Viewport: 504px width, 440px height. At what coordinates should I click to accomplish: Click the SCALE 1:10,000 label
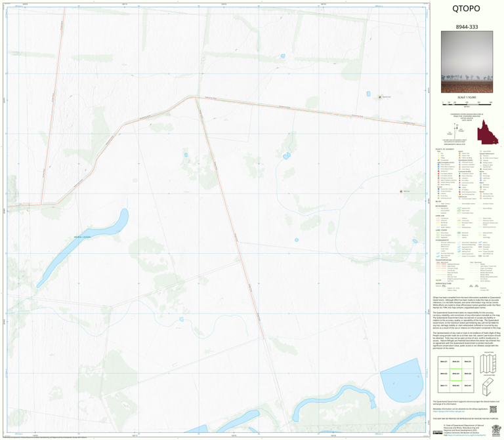[467, 97]
